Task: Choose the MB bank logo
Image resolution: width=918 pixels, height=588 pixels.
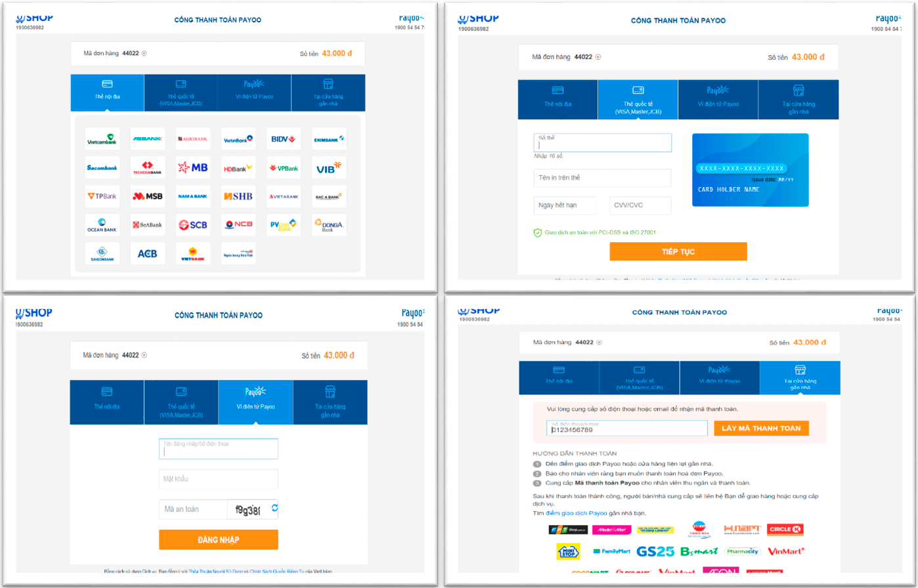Action: (193, 168)
